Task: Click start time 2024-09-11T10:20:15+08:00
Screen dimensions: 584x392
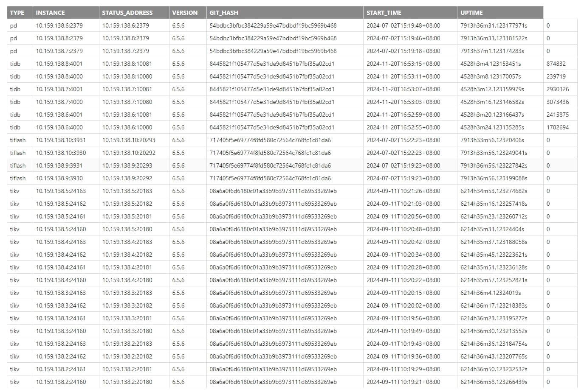Action: (403, 293)
